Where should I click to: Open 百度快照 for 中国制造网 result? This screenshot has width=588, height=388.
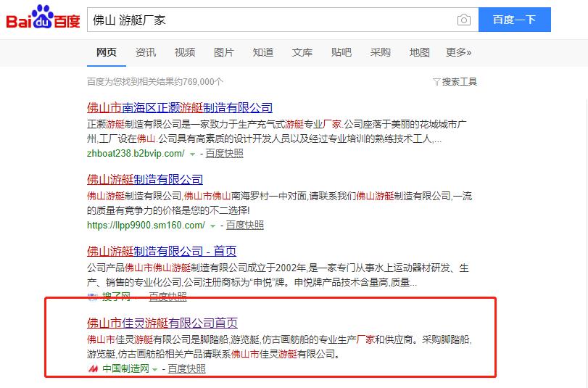(186, 368)
